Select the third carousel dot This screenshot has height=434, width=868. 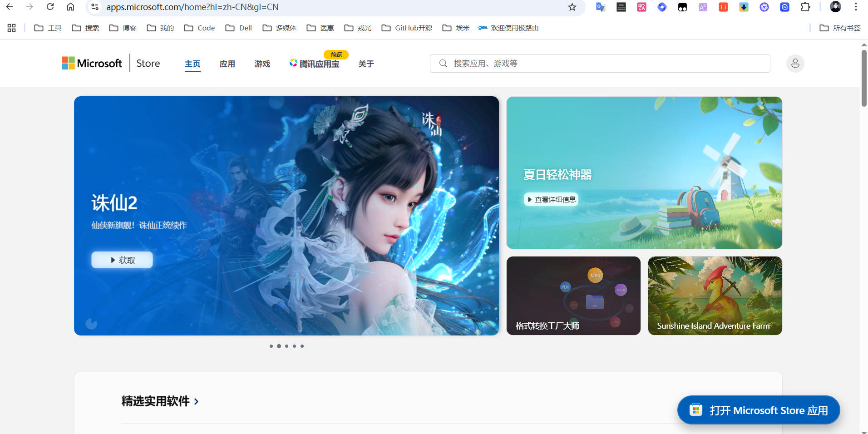tap(286, 346)
